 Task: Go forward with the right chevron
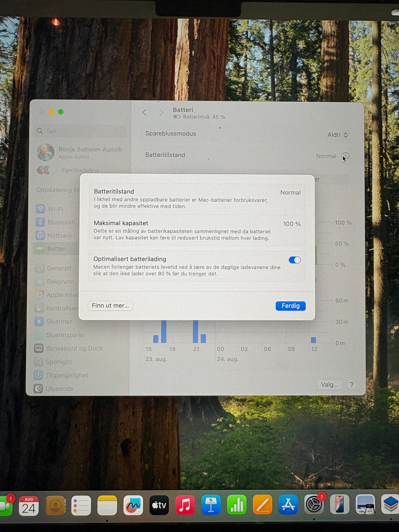(x=161, y=112)
